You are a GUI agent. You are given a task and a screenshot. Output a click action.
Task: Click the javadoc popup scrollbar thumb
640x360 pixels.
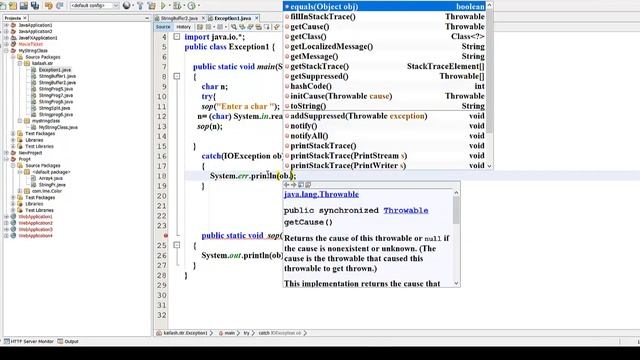[x=456, y=210]
